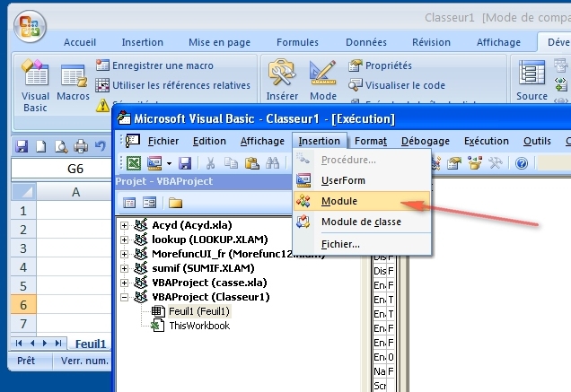
Task: Collapse the VBAProject (Classeur1) node
Action: [124, 297]
